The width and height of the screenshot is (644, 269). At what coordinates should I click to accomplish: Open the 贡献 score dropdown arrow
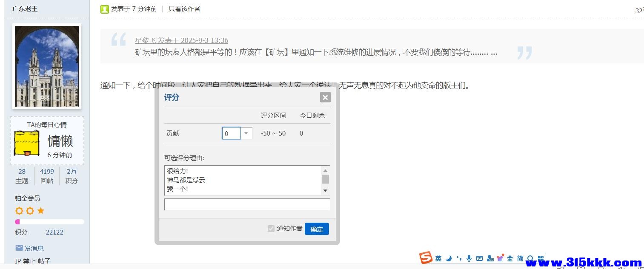(246, 133)
